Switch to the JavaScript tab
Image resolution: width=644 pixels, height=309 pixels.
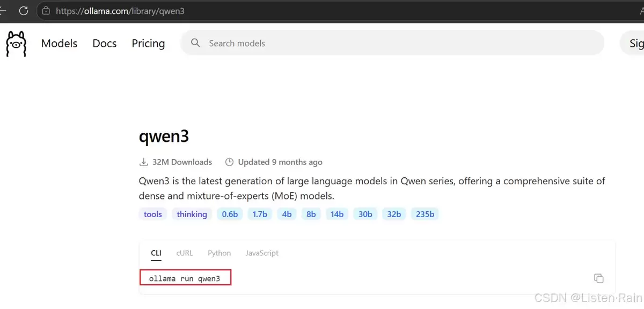point(262,253)
